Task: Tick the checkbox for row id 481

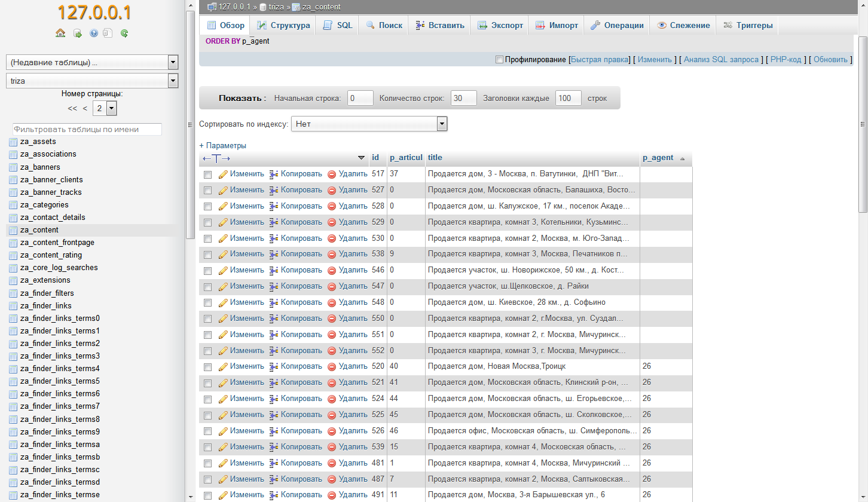Action: (x=207, y=463)
